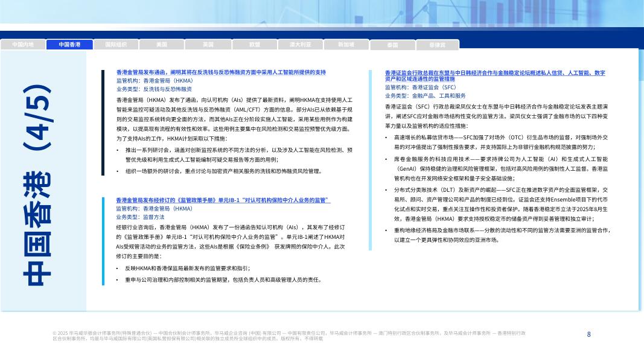The image size is (644, 362).
Task: Click the 业务类型：金融产品、工具和服务 label
Action: [x=422, y=95]
